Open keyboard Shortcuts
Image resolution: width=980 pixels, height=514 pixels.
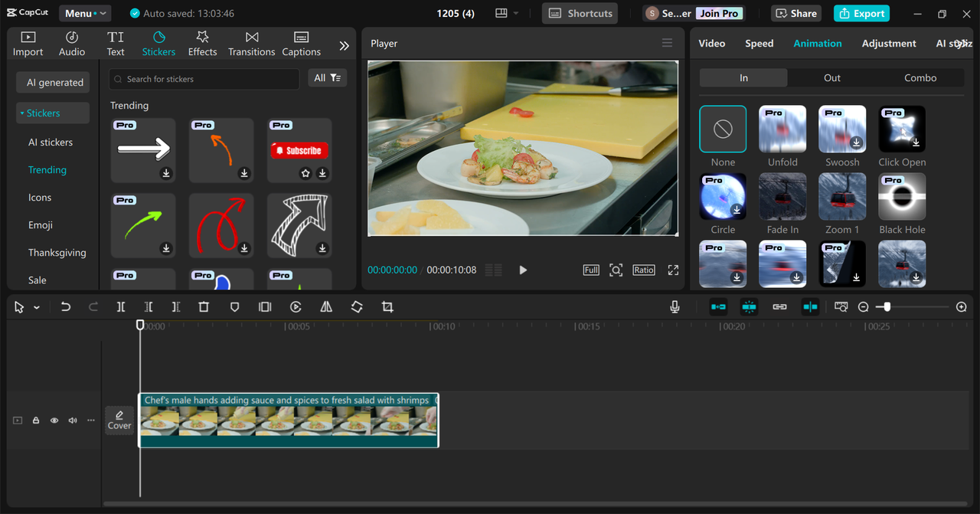click(x=580, y=13)
